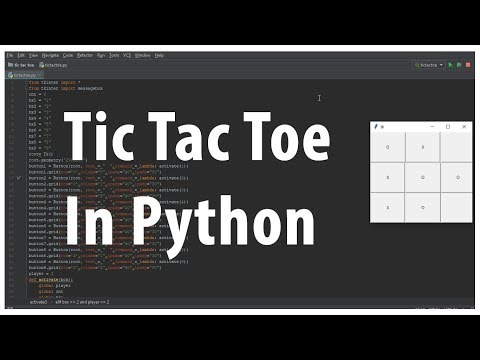Click the red Stop button
The image size is (480, 360).
pyautogui.click(x=468, y=65)
